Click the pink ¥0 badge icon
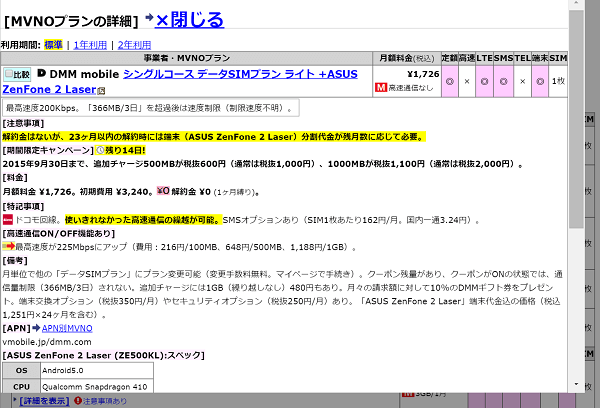This screenshot has height=408, width=600. pyautogui.click(x=163, y=191)
